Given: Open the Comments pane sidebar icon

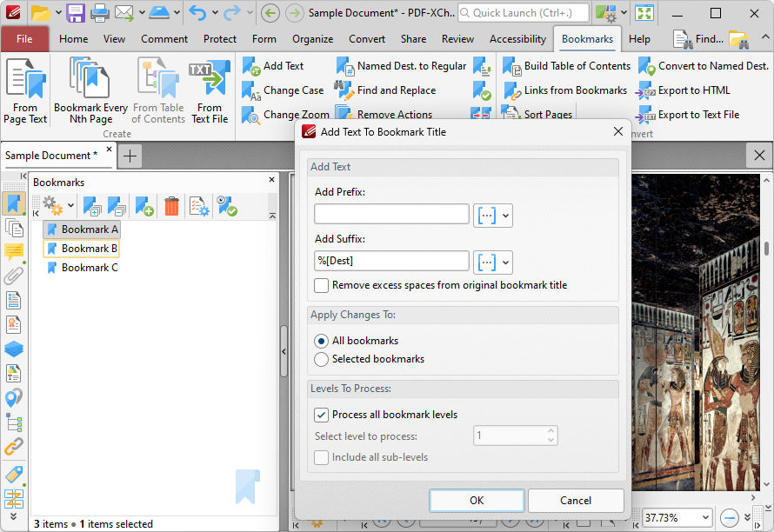Looking at the screenshot, I should click(x=13, y=252).
